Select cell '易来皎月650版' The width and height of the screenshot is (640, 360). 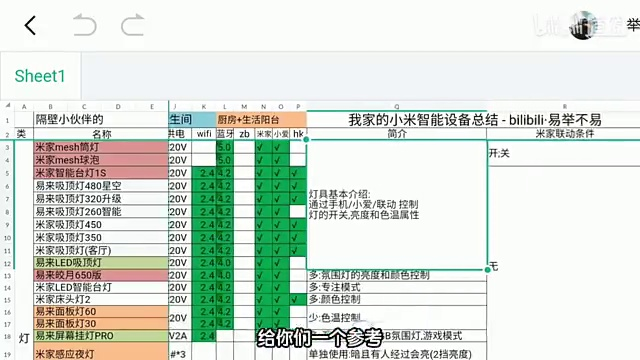tap(101, 275)
